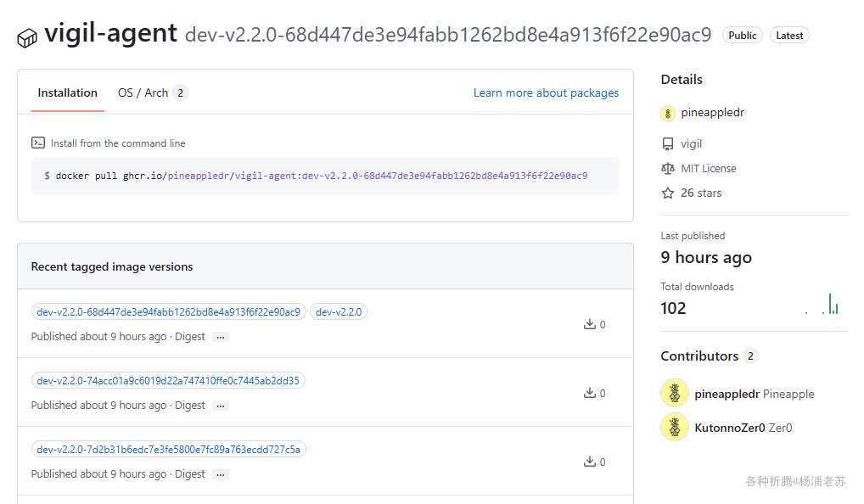Click the docker pull command box
Screen dimensions: 864x504
325,176
